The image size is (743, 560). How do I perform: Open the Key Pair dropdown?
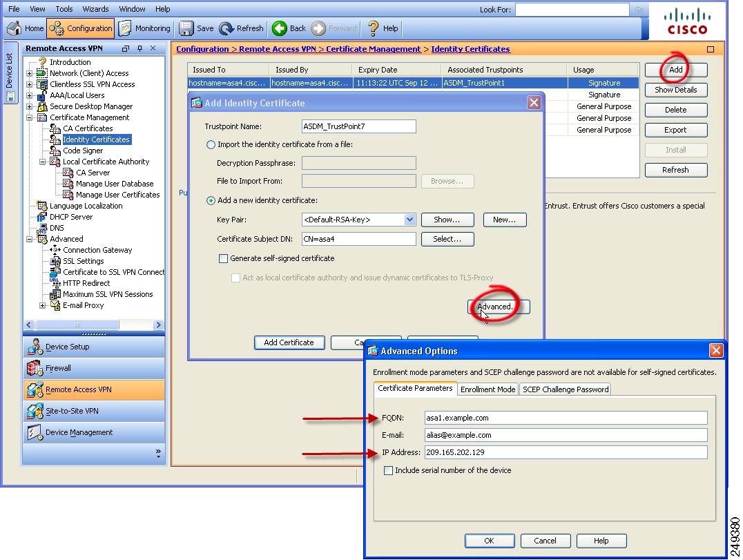[410, 220]
